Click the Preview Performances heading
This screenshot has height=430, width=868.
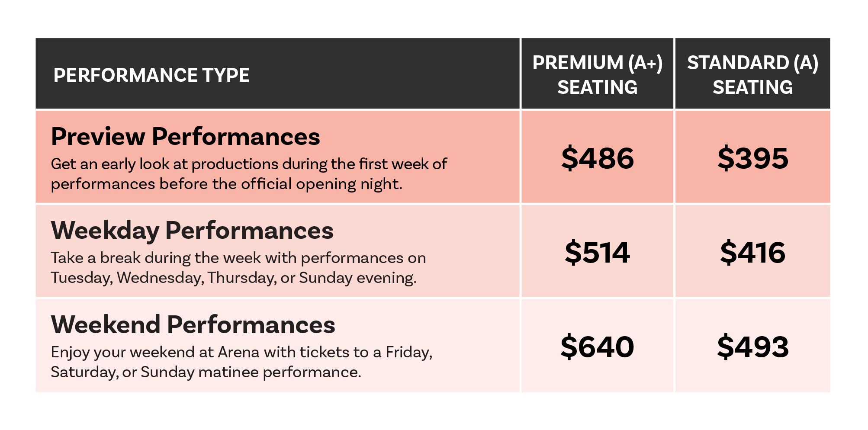[x=186, y=137]
